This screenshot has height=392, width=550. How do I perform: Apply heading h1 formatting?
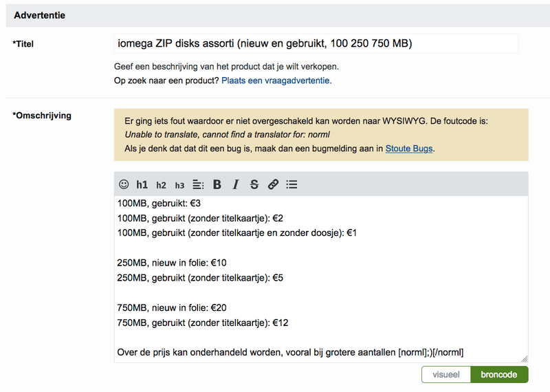pyautogui.click(x=142, y=184)
